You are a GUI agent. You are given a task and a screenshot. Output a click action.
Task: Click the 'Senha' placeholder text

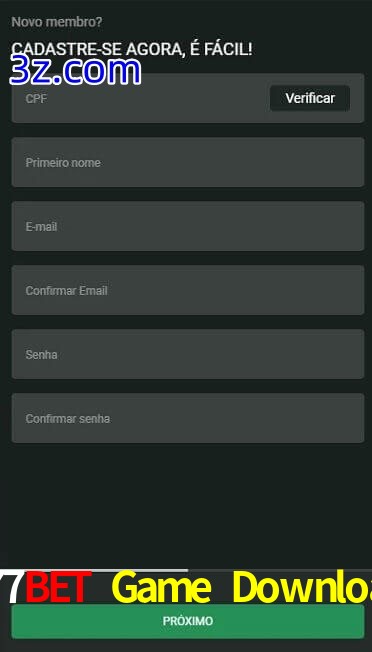tap(42, 355)
